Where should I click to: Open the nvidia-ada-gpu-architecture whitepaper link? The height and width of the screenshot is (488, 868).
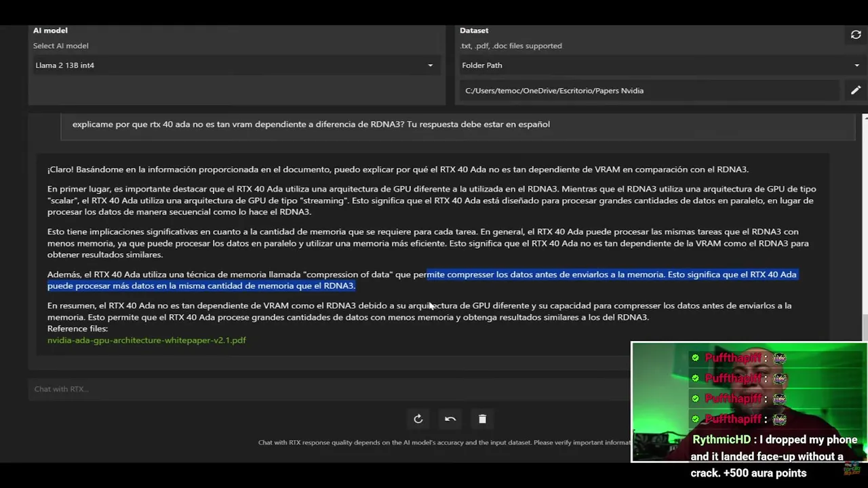coord(146,340)
